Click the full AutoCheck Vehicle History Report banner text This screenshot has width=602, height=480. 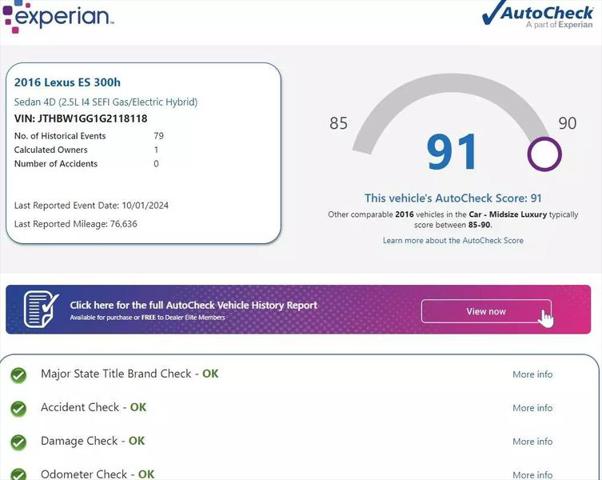pyautogui.click(x=194, y=305)
